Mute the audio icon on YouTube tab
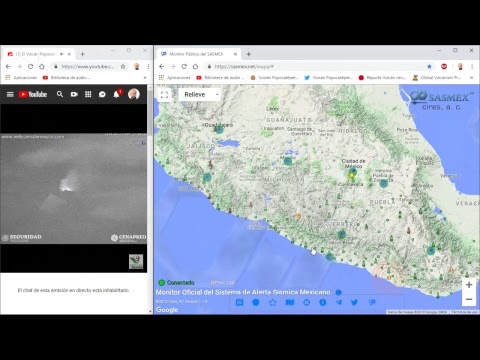480x360 pixels. pyautogui.click(x=62, y=54)
